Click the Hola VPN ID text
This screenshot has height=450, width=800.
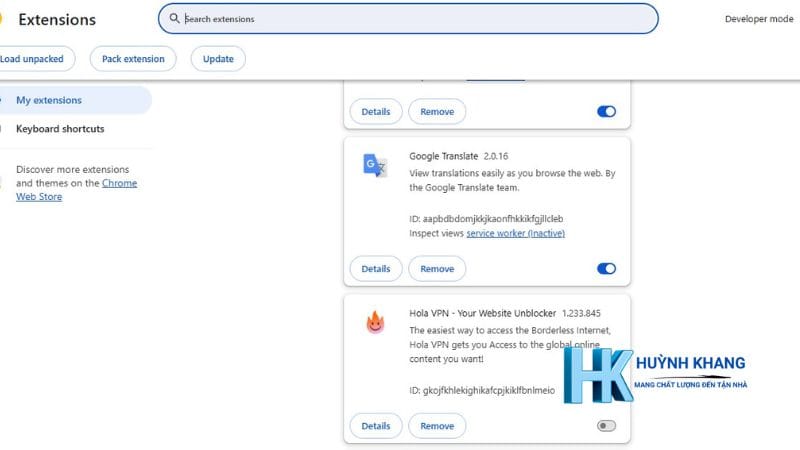click(482, 390)
